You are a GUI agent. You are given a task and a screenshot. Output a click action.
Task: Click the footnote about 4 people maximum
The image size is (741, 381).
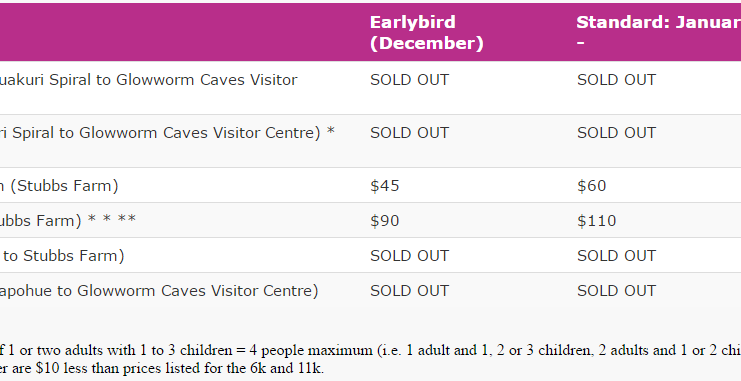[370, 351]
